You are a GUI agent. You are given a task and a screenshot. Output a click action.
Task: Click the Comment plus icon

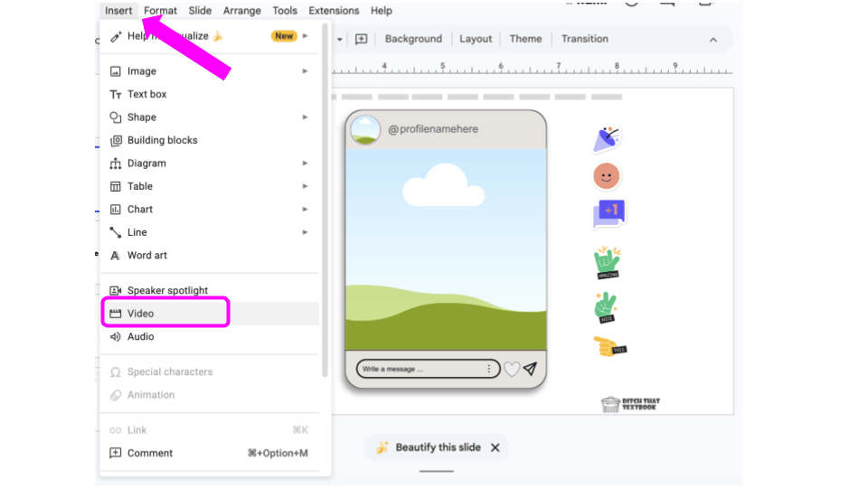tap(115, 453)
